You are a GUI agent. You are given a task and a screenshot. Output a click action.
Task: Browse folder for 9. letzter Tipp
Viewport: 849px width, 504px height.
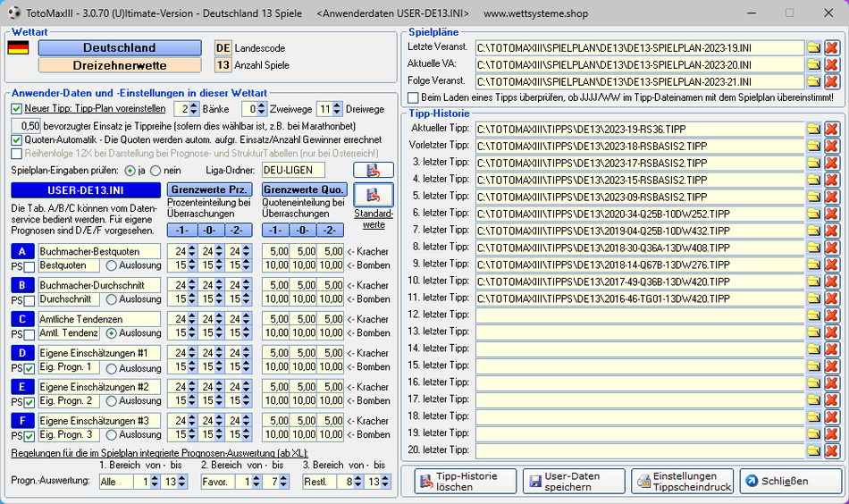(813, 265)
